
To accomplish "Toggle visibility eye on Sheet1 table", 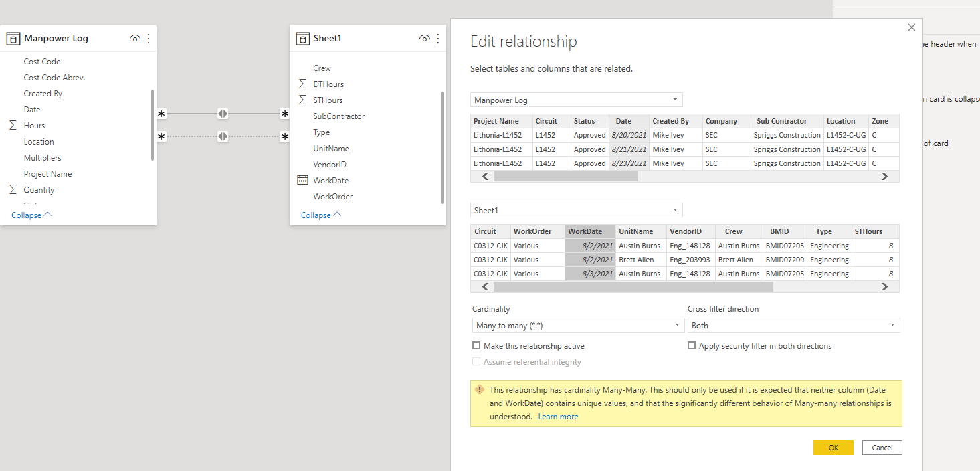I will click(425, 39).
